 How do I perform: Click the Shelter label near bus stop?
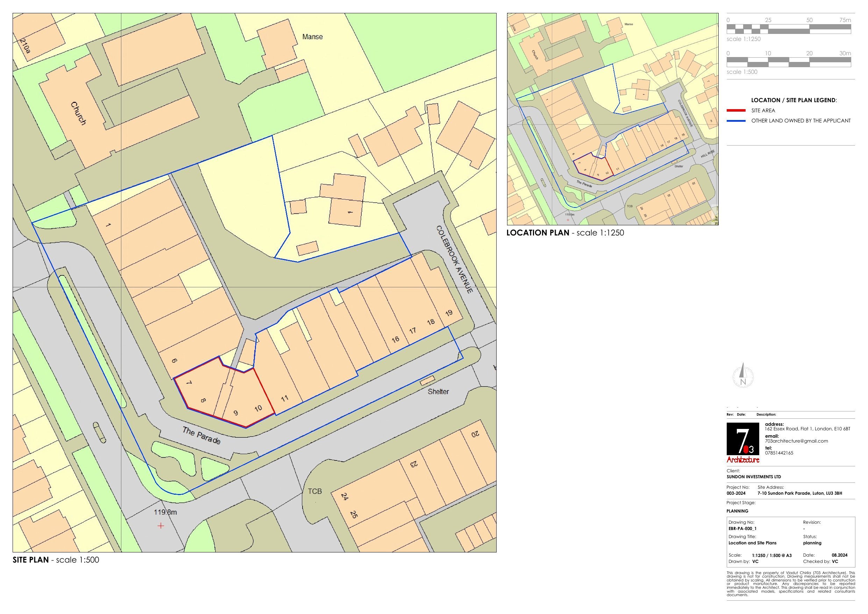point(438,391)
